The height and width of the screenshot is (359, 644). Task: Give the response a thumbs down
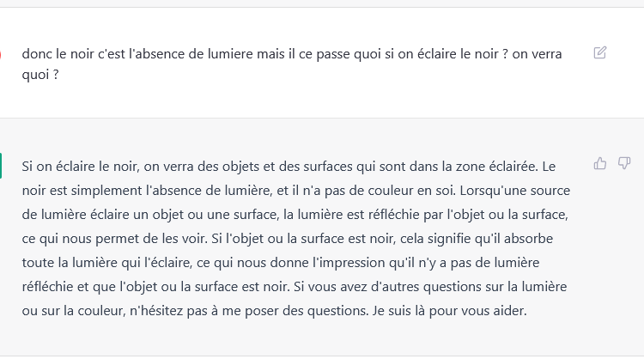point(624,163)
